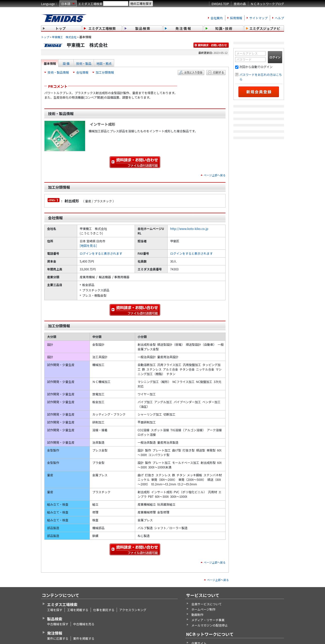Click the EMIDAS logo in the header
The height and width of the screenshot is (644, 325).
pos(64,18)
